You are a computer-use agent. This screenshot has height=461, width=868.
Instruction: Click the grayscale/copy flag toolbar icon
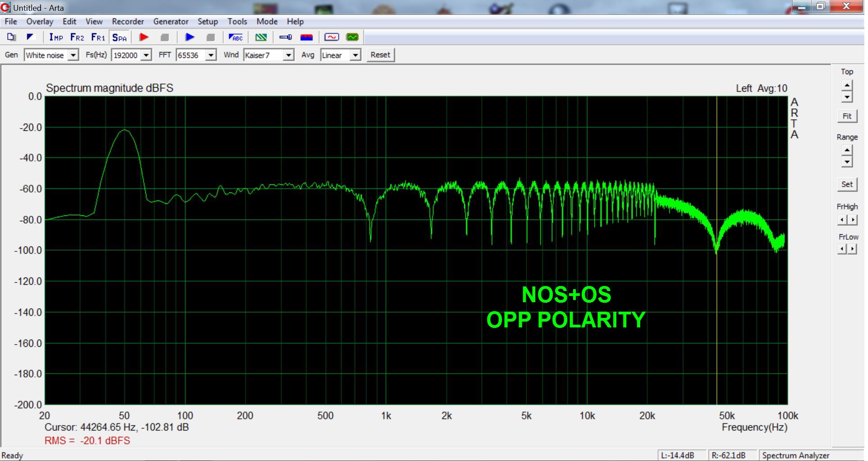(x=30, y=37)
